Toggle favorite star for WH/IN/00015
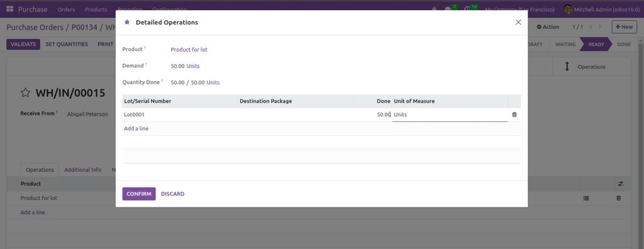This screenshot has width=644, height=249. coord(25,92)
